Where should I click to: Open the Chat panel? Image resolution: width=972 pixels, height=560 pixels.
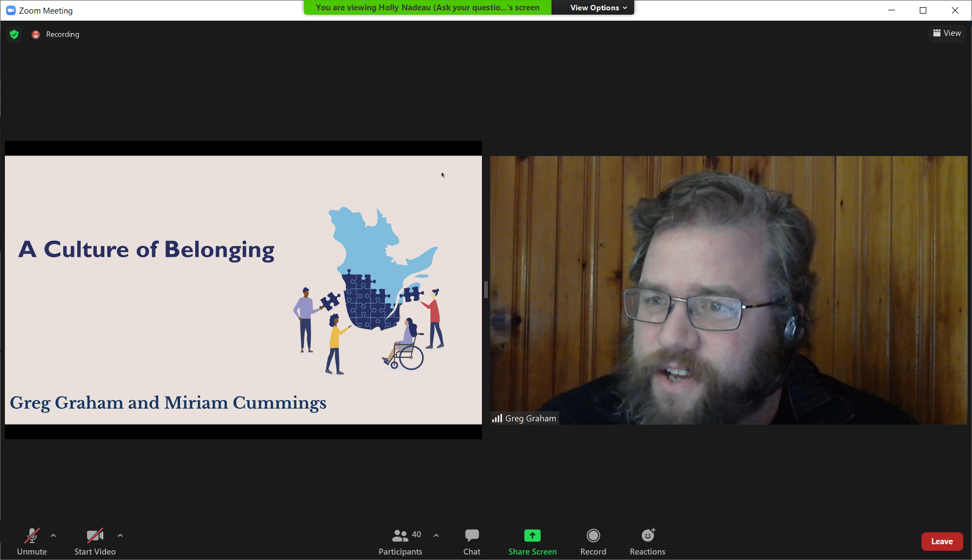tap(472, 542)
